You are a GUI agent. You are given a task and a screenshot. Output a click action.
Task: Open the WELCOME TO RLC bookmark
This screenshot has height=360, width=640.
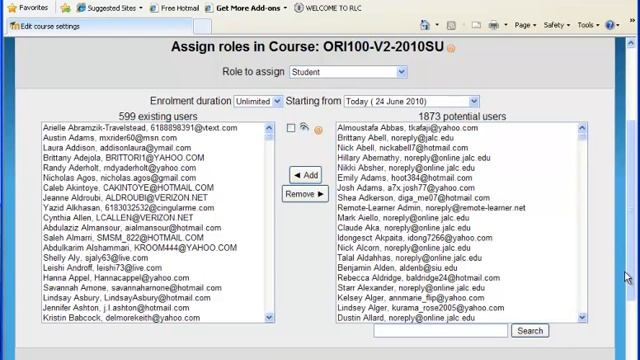point(328,8)
